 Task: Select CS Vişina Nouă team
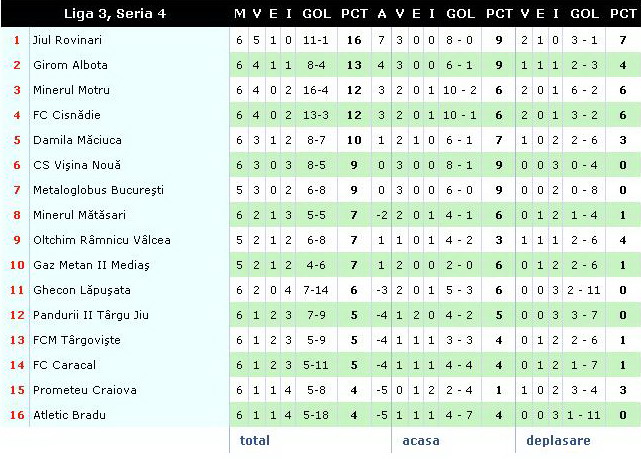[77, 165]
